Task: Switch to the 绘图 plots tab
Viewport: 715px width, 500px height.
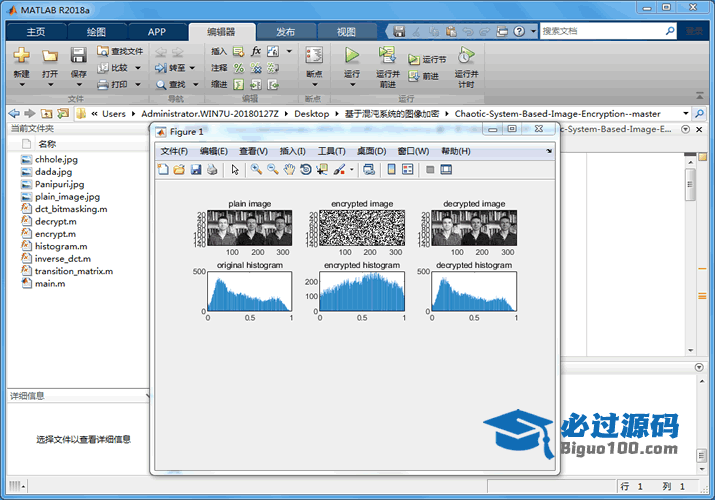Action: click(x=96, y=31)
